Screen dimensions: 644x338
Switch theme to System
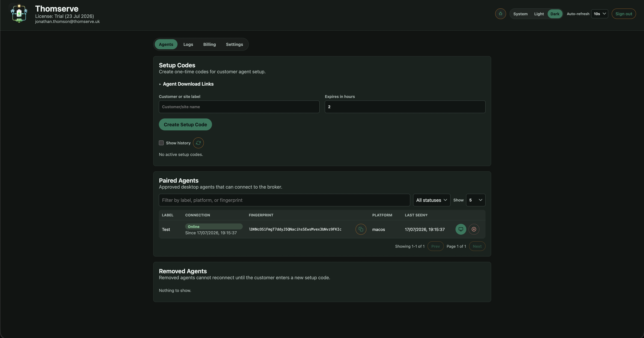tap(521, 14)
